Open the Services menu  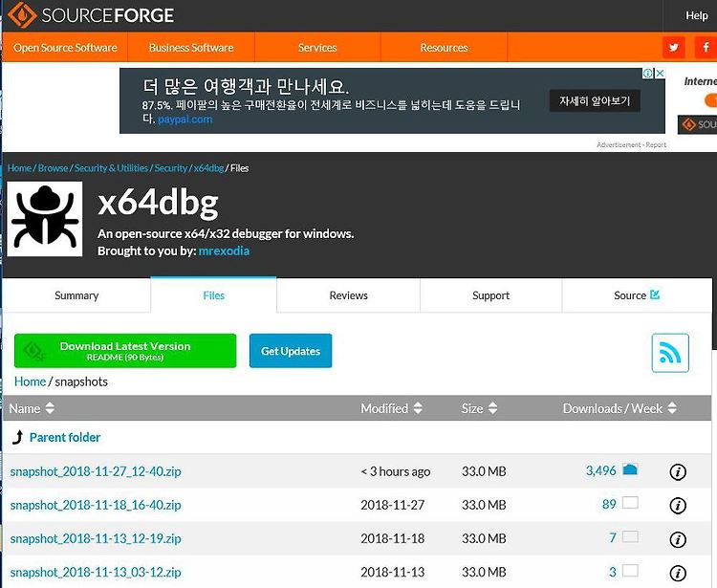(317, 48)
